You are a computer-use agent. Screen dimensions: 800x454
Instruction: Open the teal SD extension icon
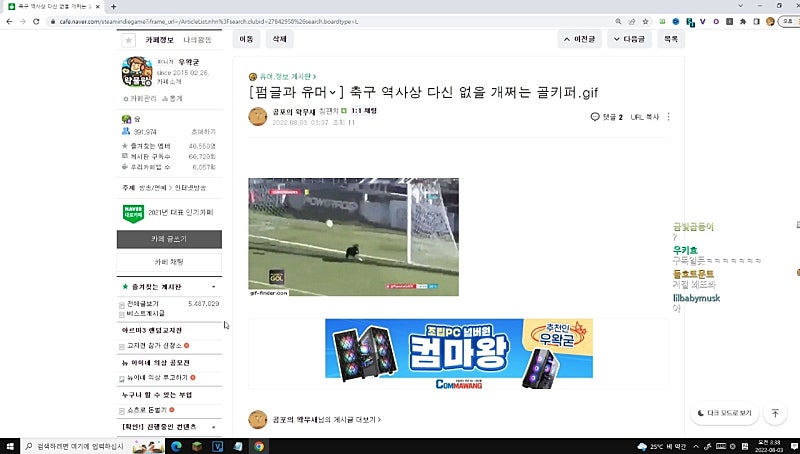pos(690,22)
